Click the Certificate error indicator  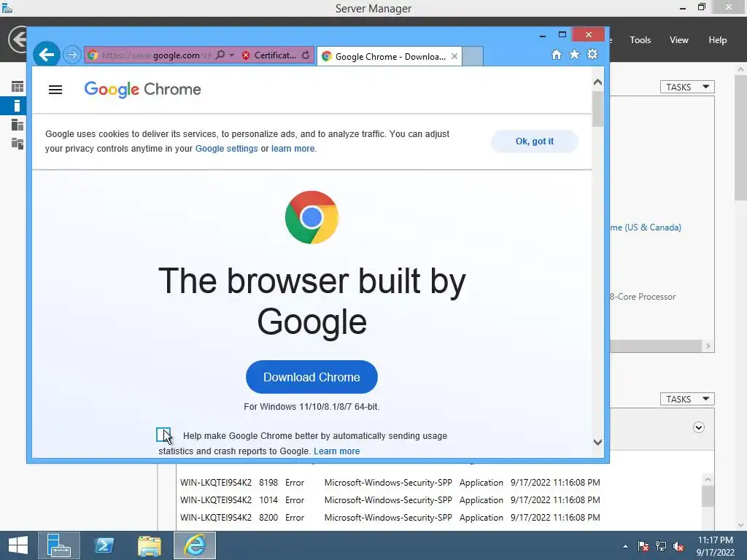pos(268,55)
